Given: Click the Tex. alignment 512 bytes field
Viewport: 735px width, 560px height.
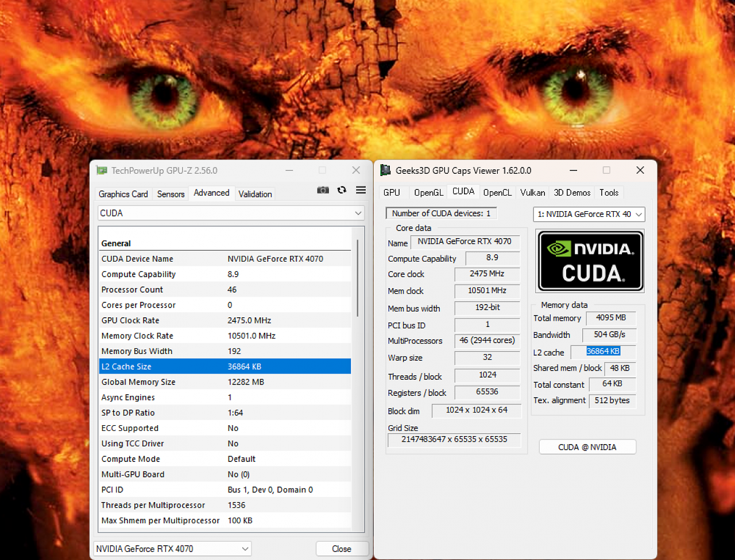Looking at the screenshot, I should 613,400.
